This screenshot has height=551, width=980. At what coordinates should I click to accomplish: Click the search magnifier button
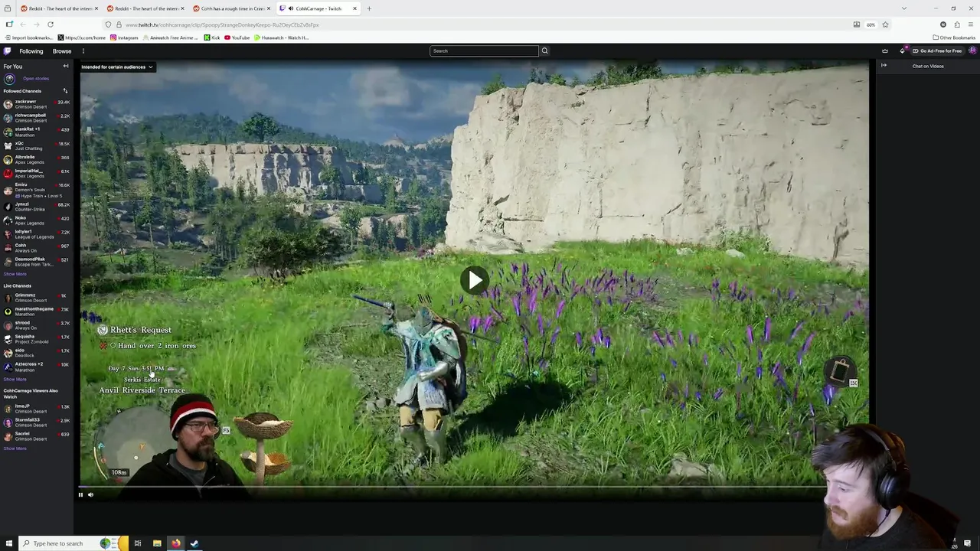pos(544,51)
